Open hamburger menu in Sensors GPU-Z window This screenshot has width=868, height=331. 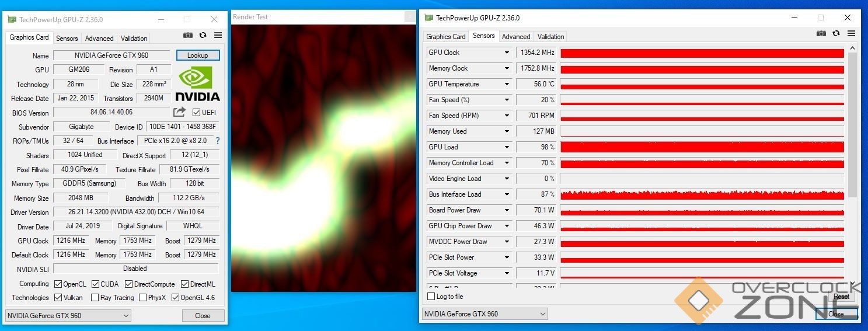click(x=852, y=34)
